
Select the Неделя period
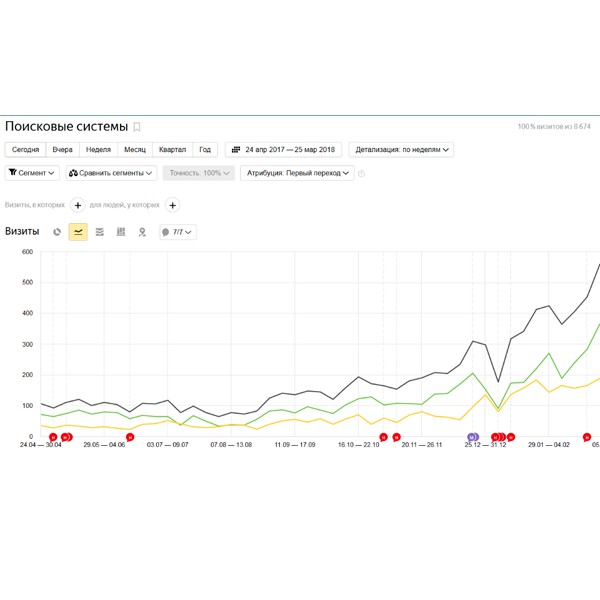(x=98, y=150)
